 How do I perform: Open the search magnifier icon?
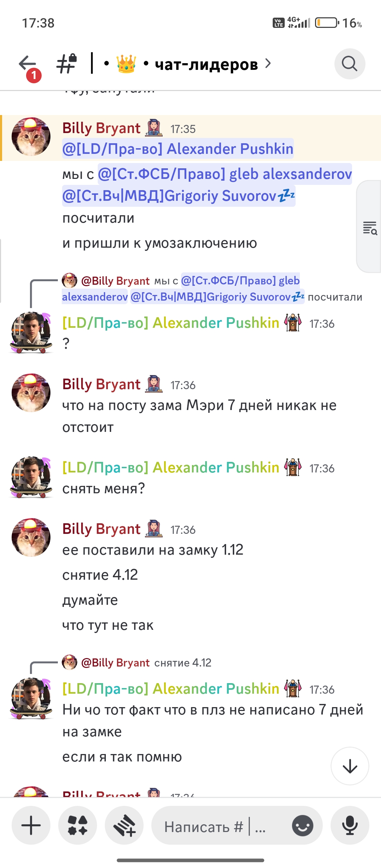[350, 64]
